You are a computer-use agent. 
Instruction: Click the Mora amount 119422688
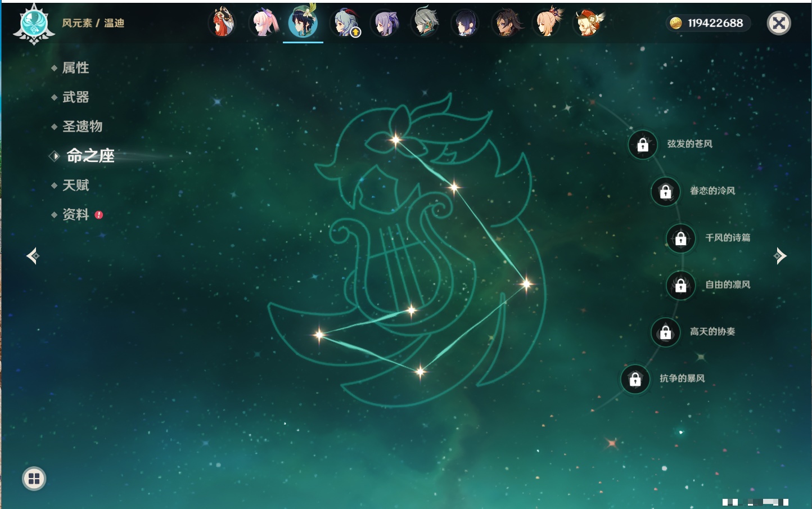tap(715, 23)
